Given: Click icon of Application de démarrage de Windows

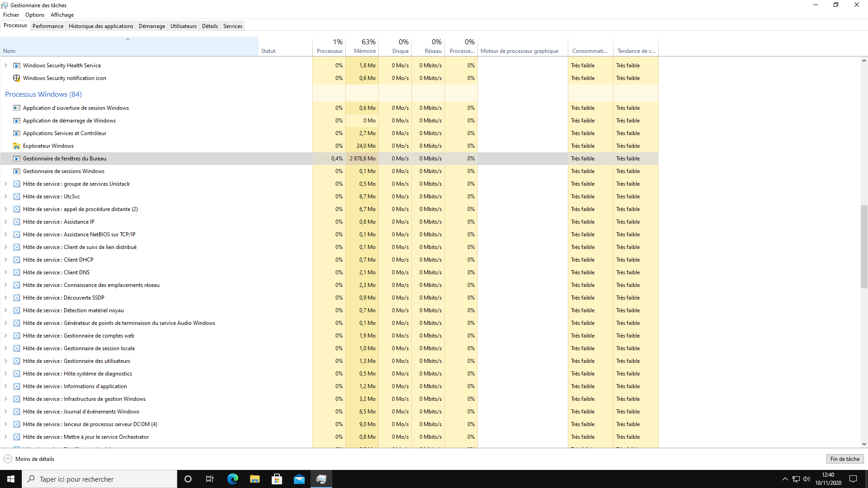Looking at the screenshot, I should point(17,121).
